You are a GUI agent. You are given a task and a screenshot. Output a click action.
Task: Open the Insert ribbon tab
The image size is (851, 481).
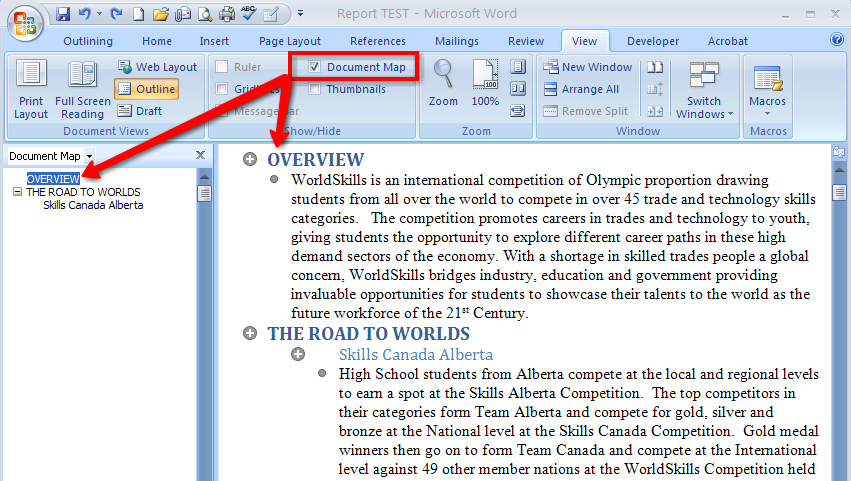pyautogui.click(x=214, y=41)
